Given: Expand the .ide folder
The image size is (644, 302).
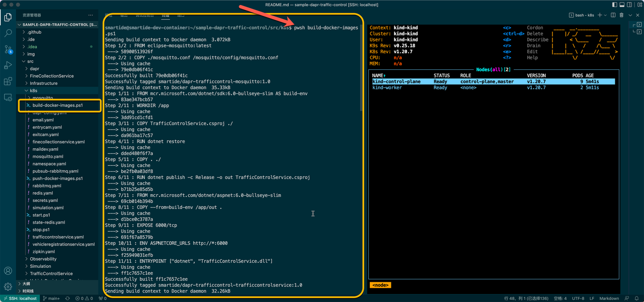Looking at the screenshot, I should tap(57, 39).
